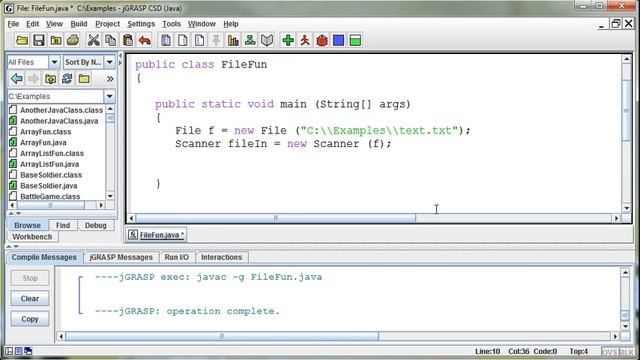
Task: Switch to the Debug tab
Action: (x=96, y=225)
